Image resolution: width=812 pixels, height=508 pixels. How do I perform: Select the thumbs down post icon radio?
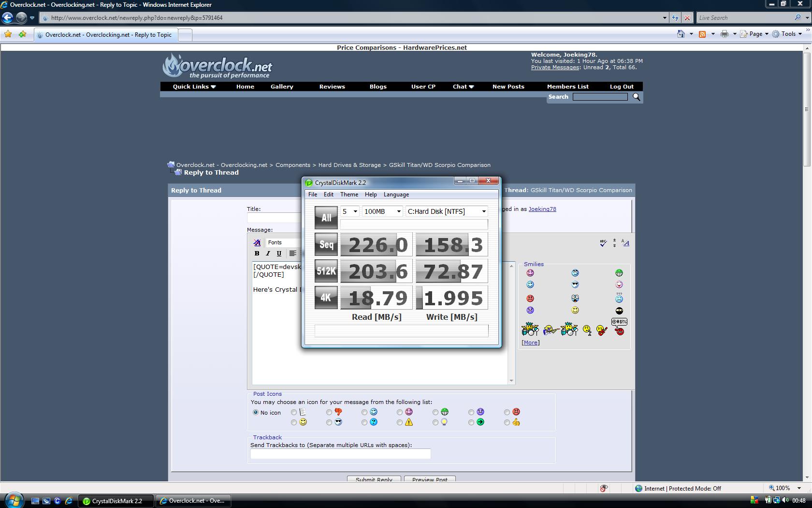[329, 412]
